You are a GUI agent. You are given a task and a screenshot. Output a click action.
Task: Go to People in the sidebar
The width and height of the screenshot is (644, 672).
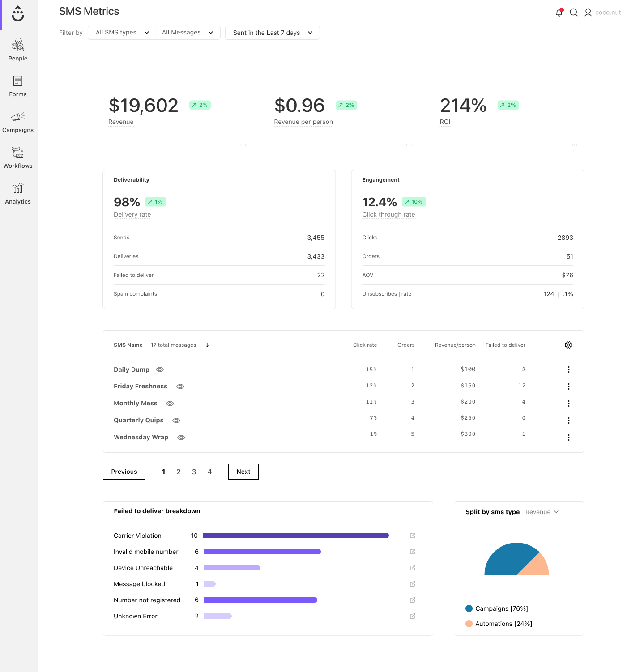coord(18,50)
